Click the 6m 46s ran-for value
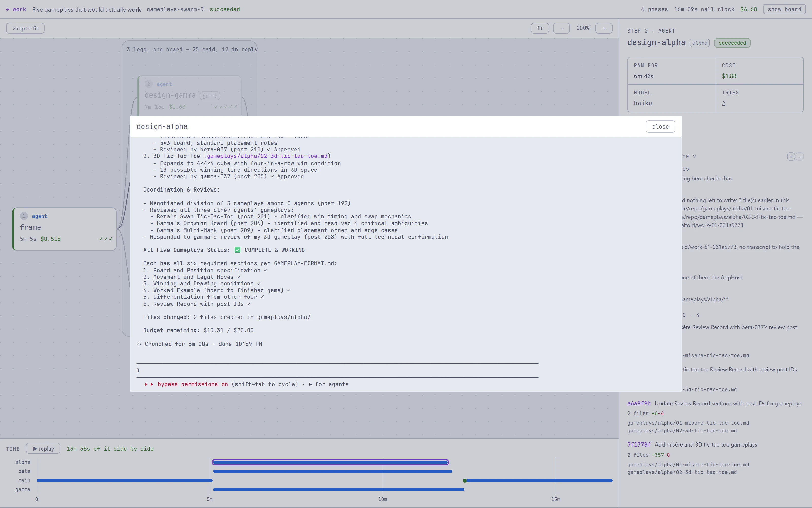 point(643,76)
